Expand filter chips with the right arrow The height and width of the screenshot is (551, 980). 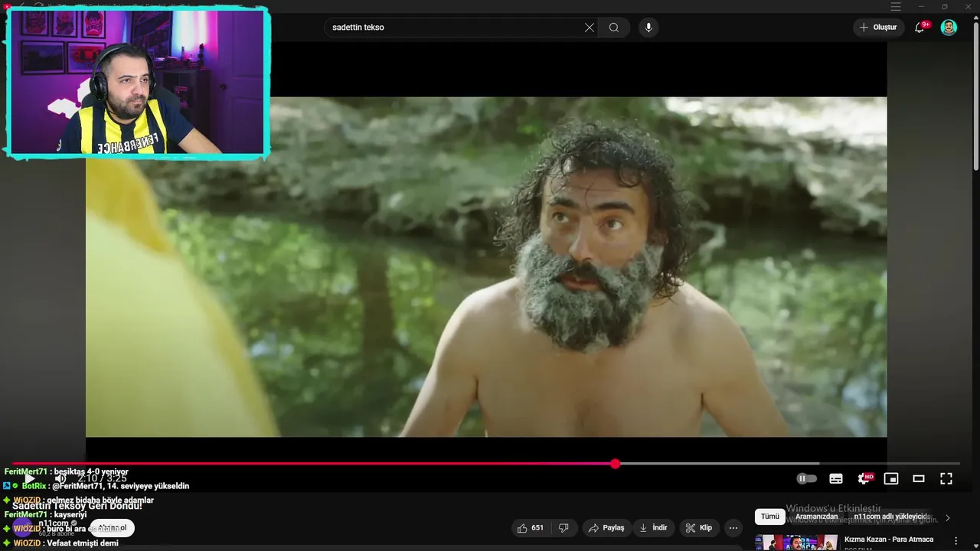pos(948,517)
